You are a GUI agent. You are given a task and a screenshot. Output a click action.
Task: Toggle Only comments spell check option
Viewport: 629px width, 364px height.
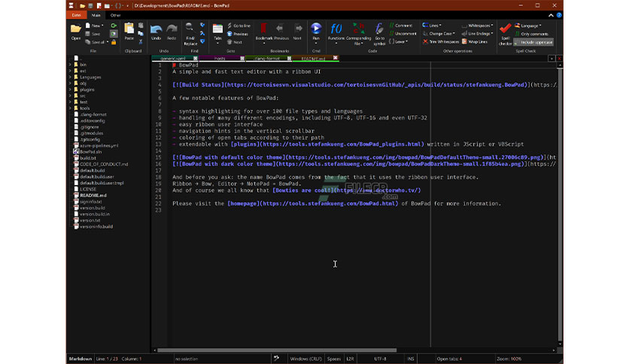coord(531,34)
